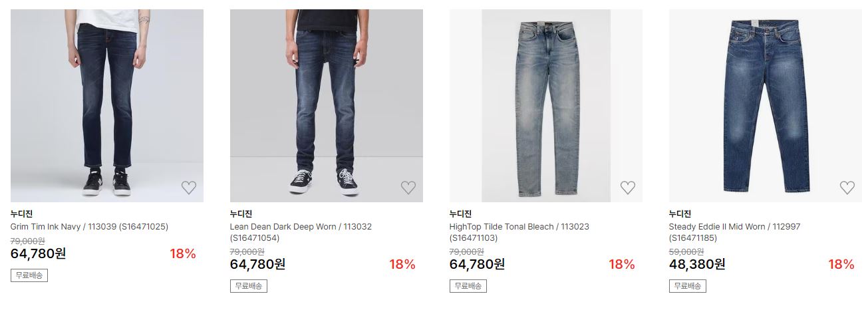Open HighTop Tilde Tonal Bleach / 113023 title link
Viewport: 868px width, 318px height.
(x=519, y=232)
